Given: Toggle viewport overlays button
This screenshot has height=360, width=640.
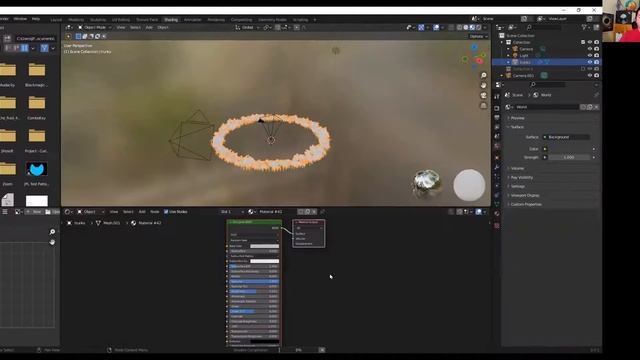Looking at the screenshot, I should 436,27.
